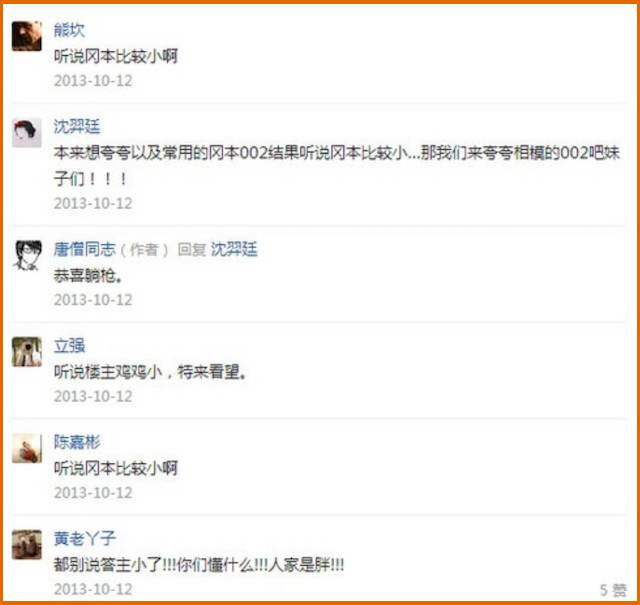Select comment text 恭喜躺枪
Screen dimensions: 640x605
tap(88, 276)
